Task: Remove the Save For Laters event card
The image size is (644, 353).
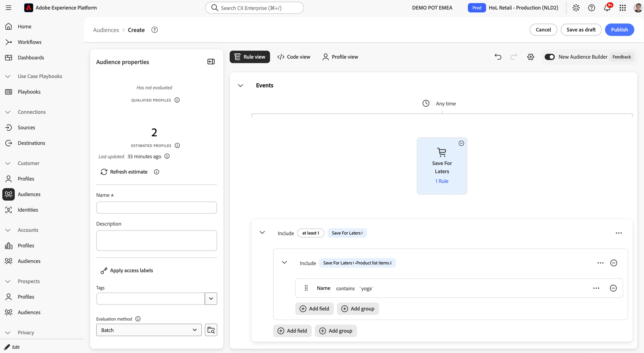Action: pos(461,143)
